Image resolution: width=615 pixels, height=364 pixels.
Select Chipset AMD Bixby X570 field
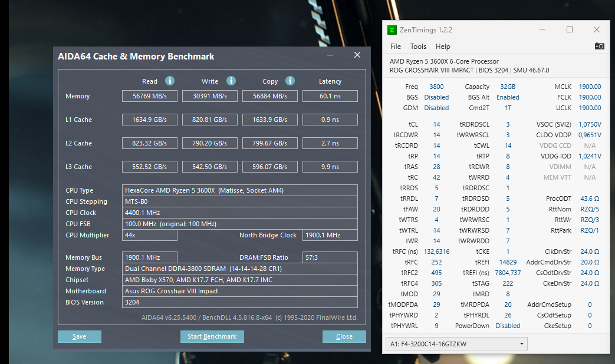click(x=239, y=280)
